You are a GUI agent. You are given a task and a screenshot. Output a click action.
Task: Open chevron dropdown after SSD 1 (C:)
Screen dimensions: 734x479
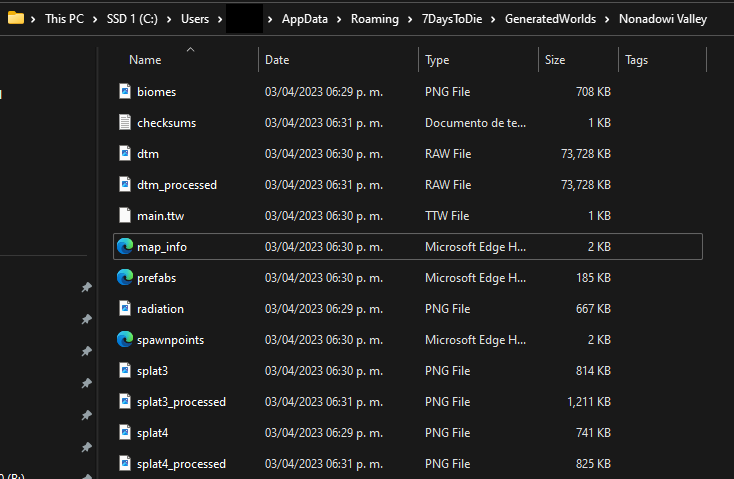click(x=169, y=19)
